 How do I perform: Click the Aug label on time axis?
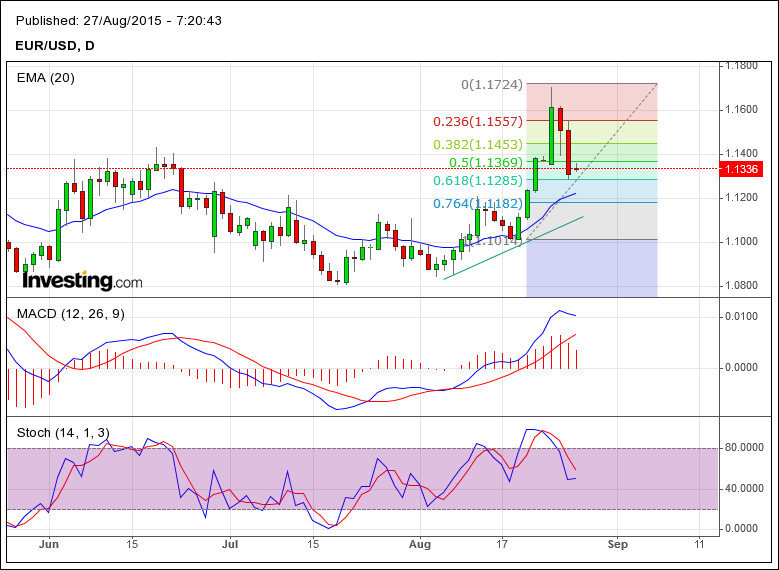pos(420,545)
